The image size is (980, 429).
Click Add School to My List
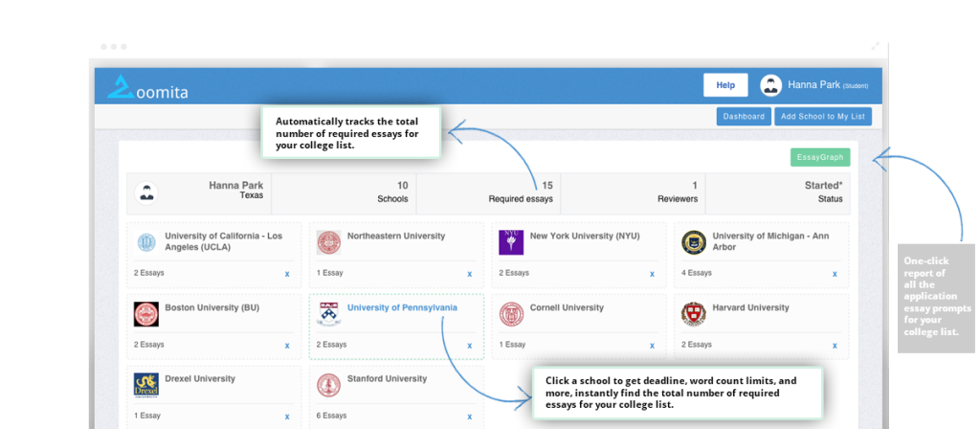822,116
